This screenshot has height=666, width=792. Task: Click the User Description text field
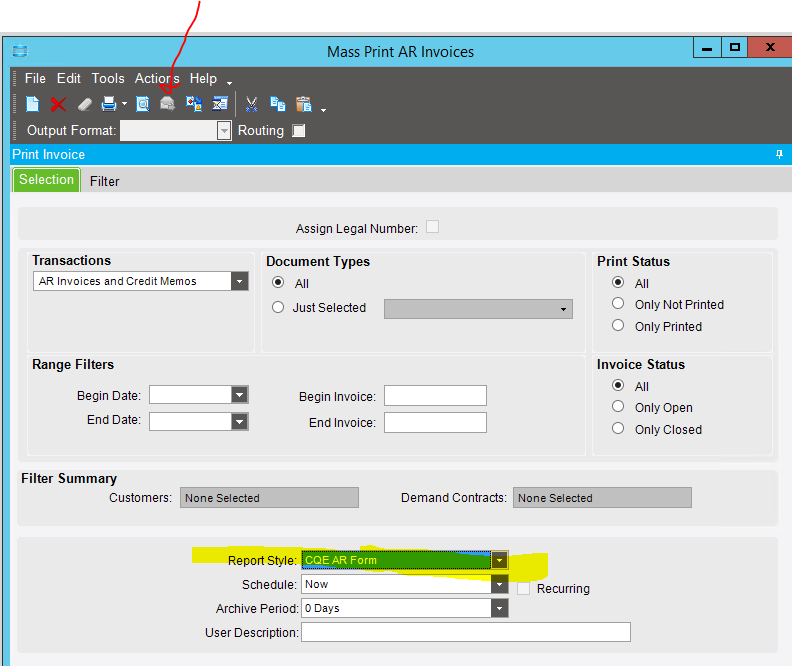pos(466,632)
